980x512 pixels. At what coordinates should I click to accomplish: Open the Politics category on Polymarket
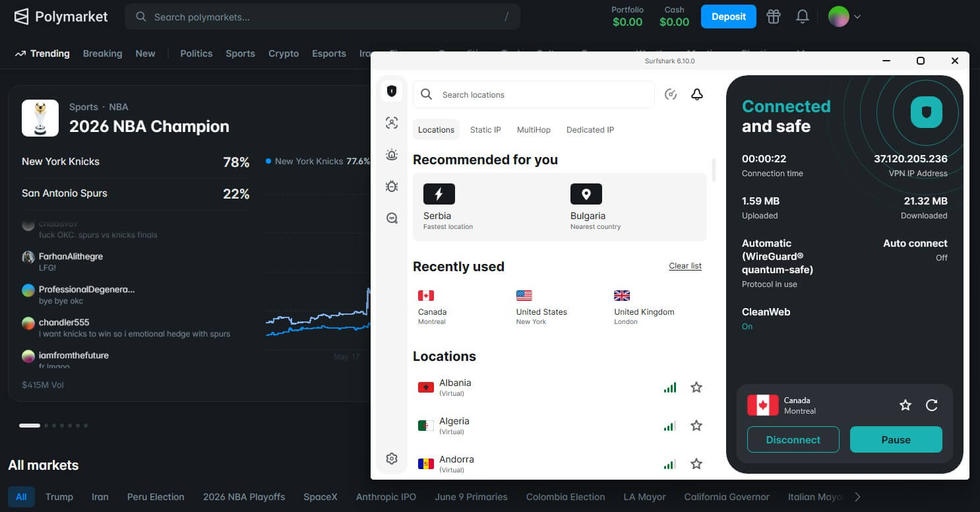(x=197, y=53)
